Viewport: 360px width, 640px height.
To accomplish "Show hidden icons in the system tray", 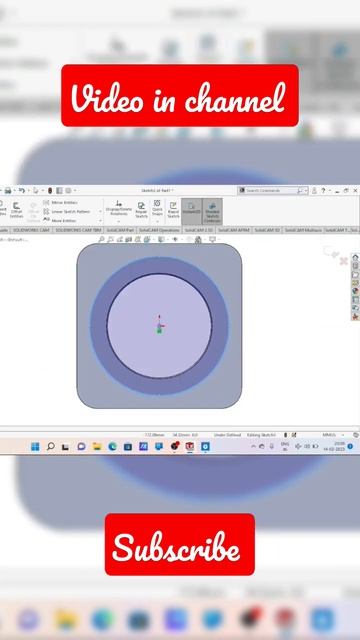I will pyautogui.click(x=253, y=447).
